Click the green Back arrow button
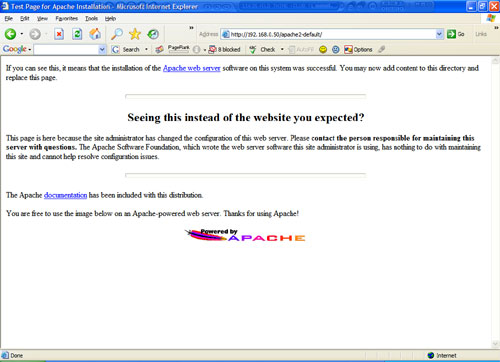500x362 pixels. 10,34
